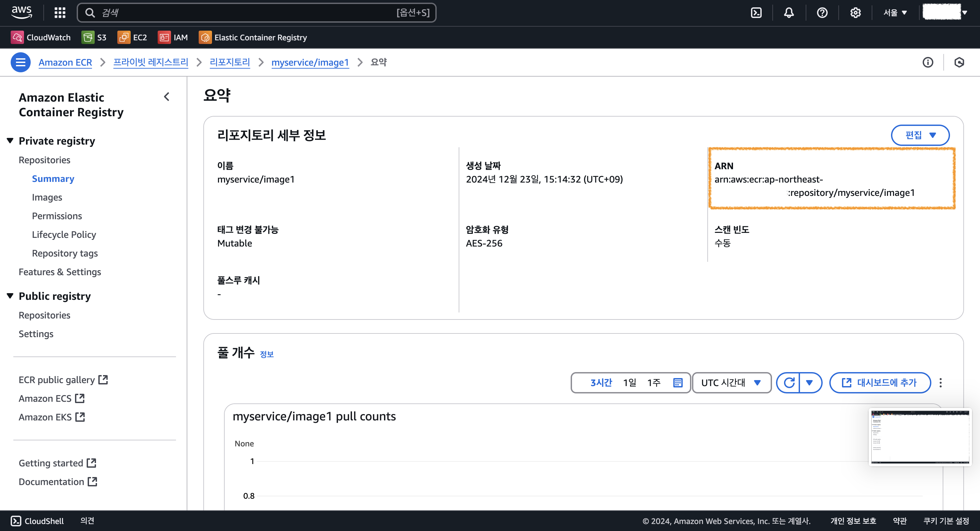Open the help question mark menu
The height and width of the screenshot is (531, 980).
tap(822, 13)
